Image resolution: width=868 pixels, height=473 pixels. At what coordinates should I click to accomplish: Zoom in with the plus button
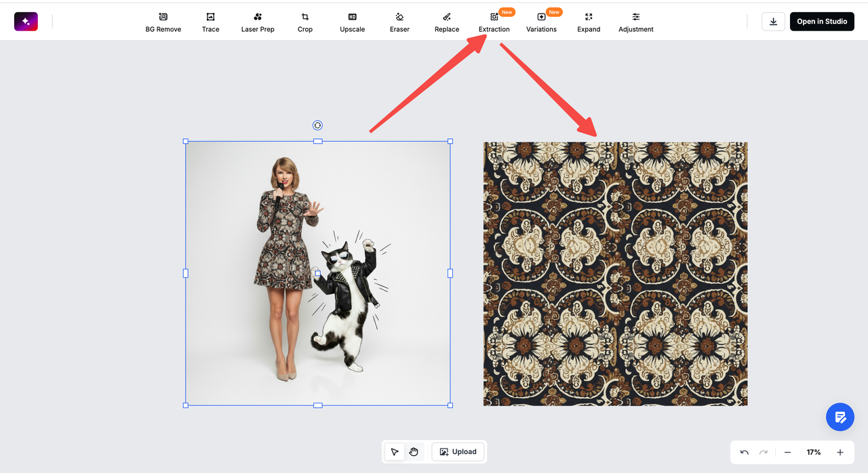tap(840, 452)
